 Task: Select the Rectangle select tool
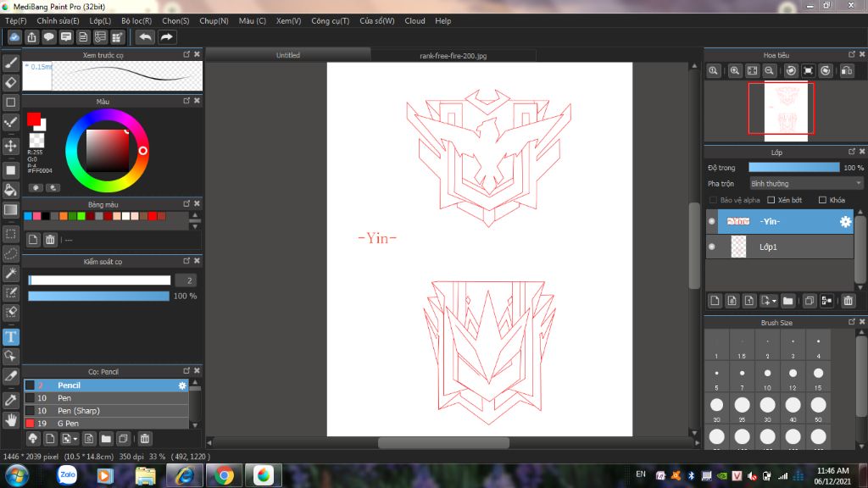coord(10,234)
